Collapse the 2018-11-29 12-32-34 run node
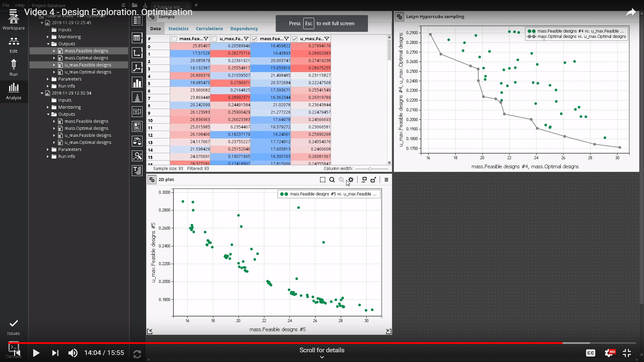 (42, 93)
